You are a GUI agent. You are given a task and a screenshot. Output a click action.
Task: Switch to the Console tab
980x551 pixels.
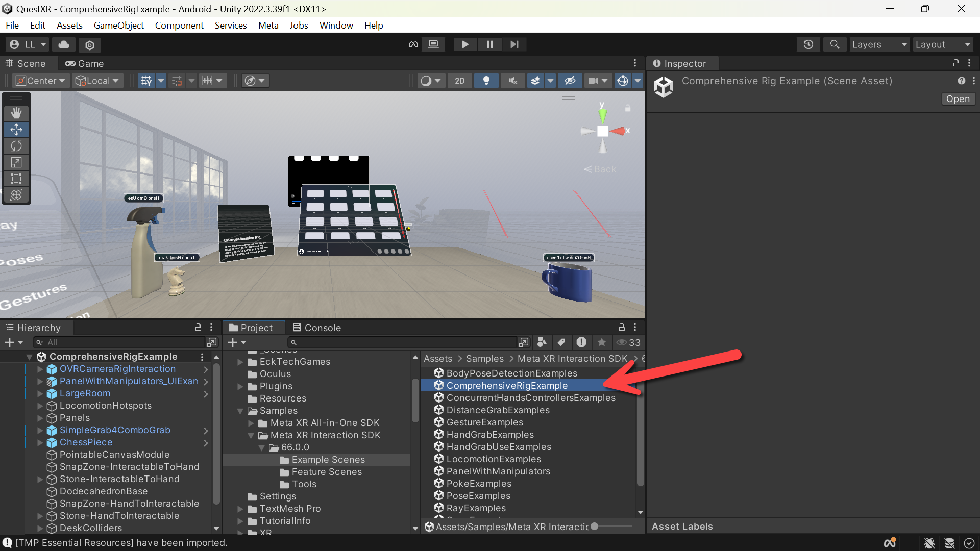point(316,328)
